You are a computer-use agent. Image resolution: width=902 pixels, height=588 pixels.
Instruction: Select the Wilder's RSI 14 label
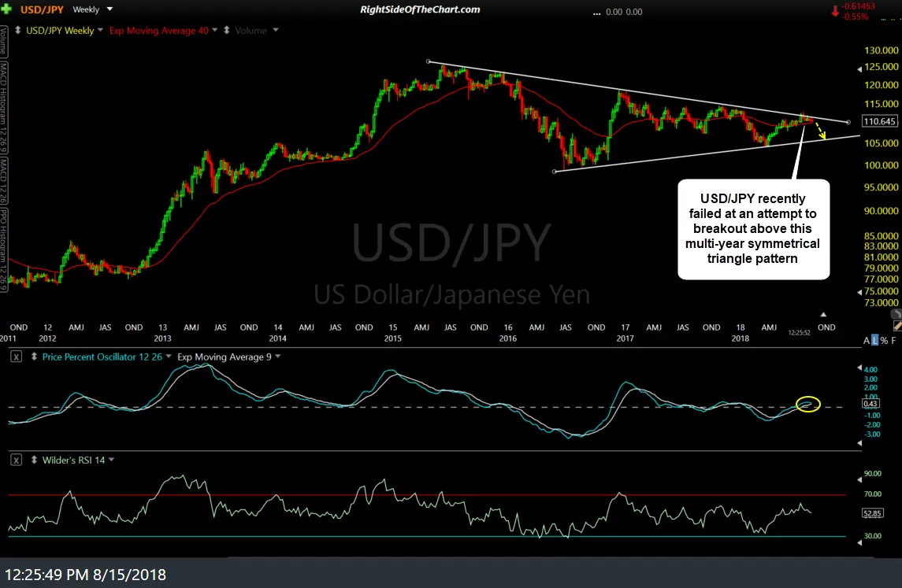(73, 460)
